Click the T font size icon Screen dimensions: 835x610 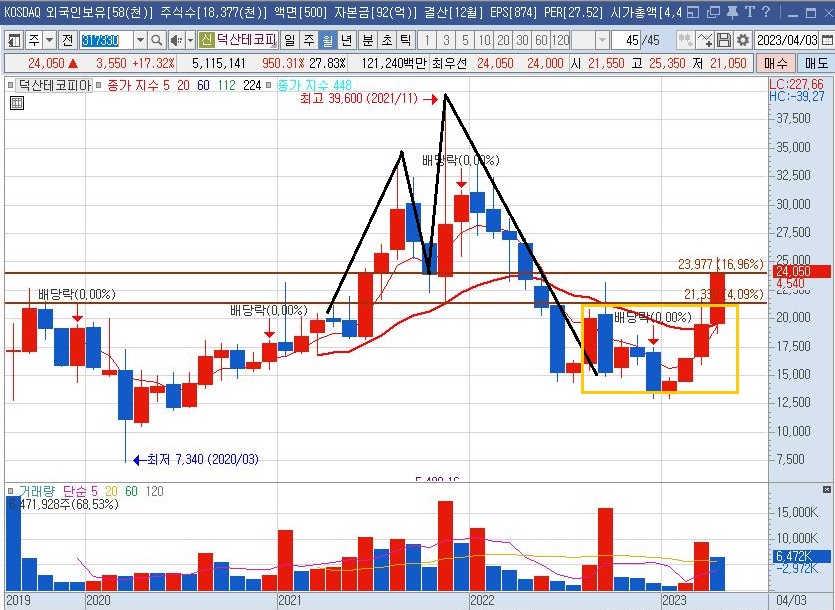click(x=750, y=12)
